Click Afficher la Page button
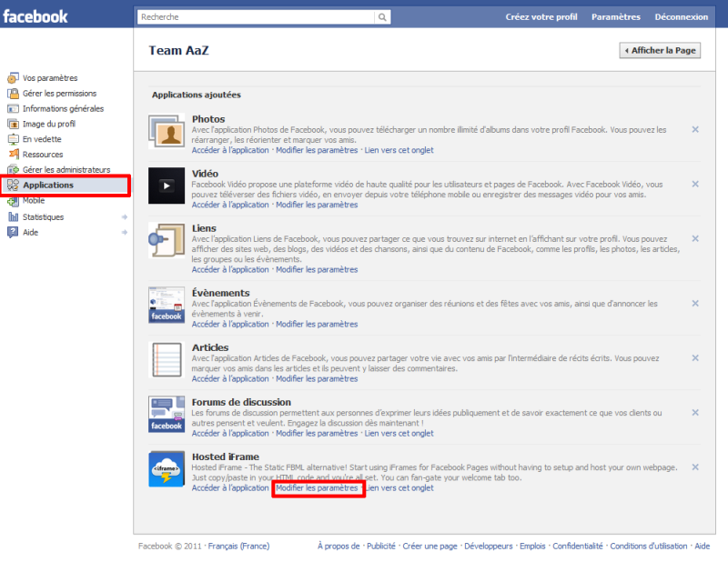 660,50
